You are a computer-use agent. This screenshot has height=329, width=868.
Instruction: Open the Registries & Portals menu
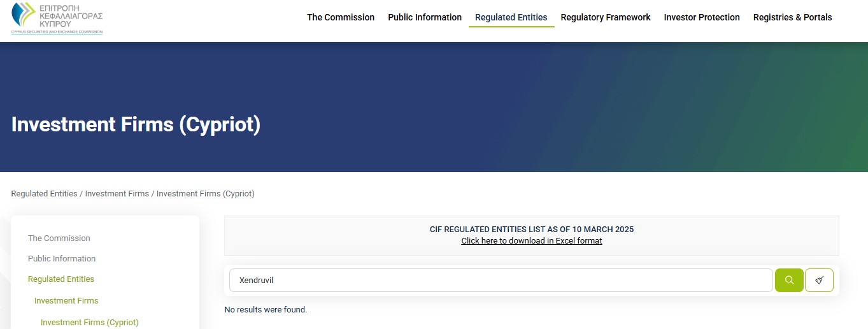(792, 17)
